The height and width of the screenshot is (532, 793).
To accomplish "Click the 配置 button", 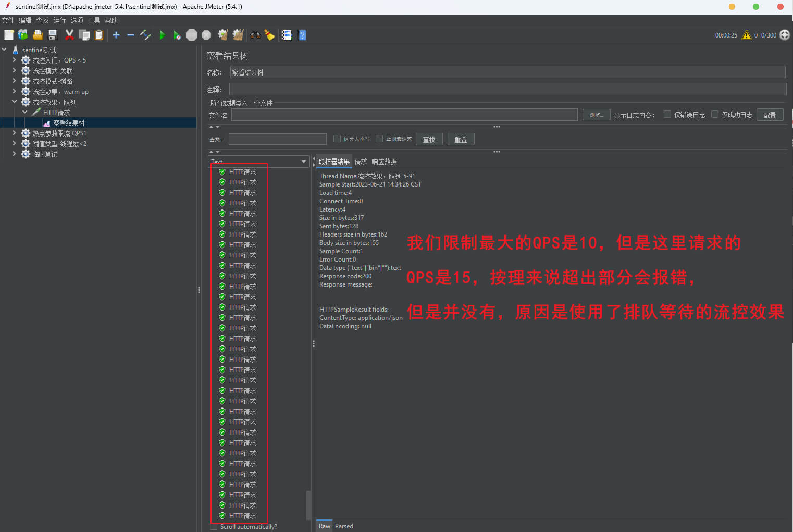I will (770, 115).
